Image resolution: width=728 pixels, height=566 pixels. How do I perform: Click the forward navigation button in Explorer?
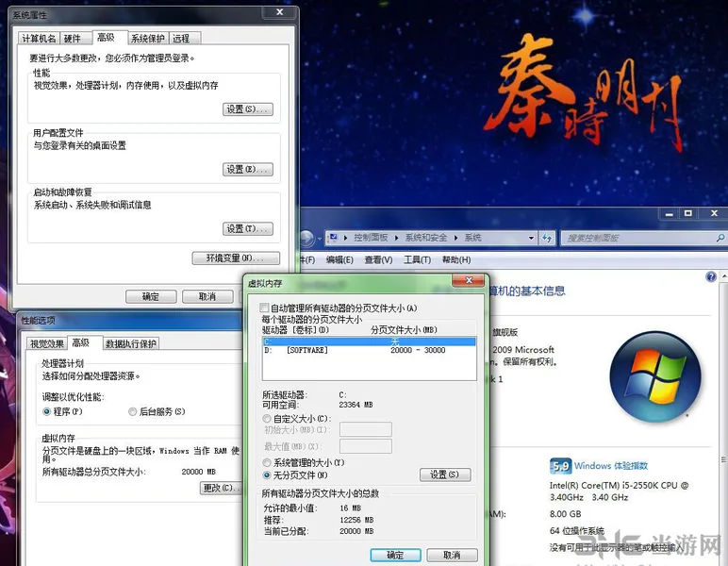pos(306,239)
